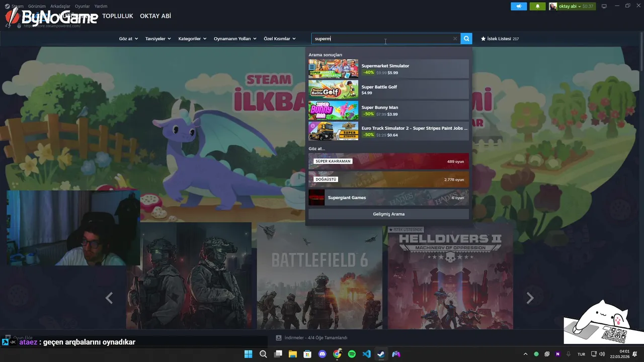Screen dimensions: 644x362
Task: Click Oyun Ekle add game button
Action: tap(18, 338)
